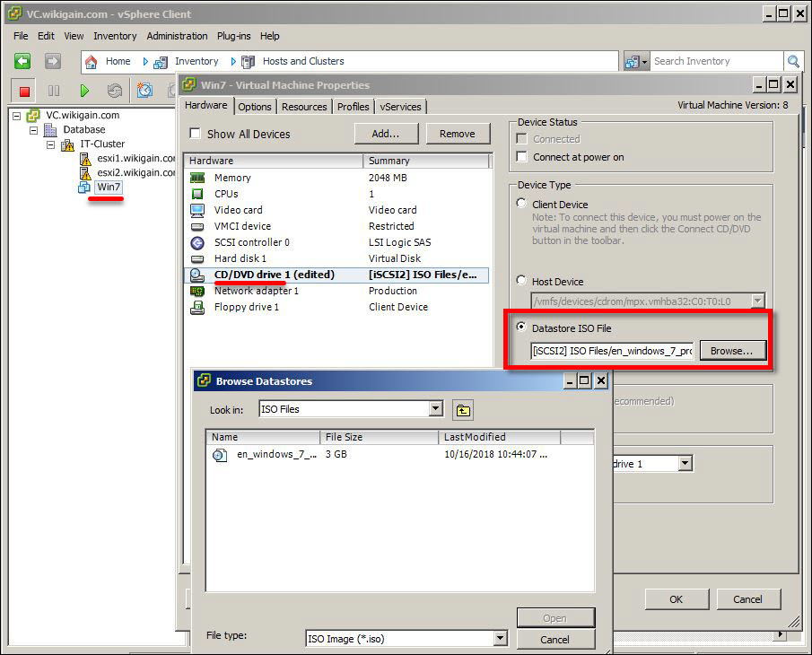Open the drive 1 dropdown behind dialog
The height and width of the screenshot is (655, 812).
(x=685, y=463)
